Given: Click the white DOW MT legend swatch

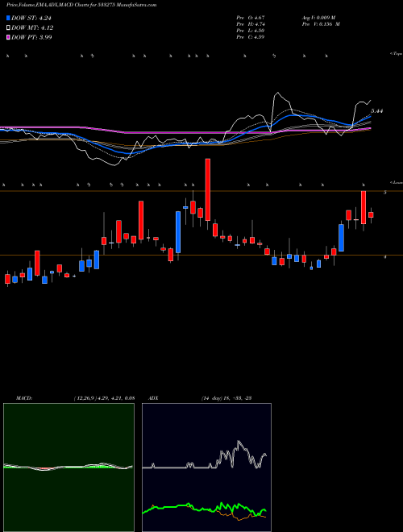Looking at the screenshot, I should click(8, 27).
